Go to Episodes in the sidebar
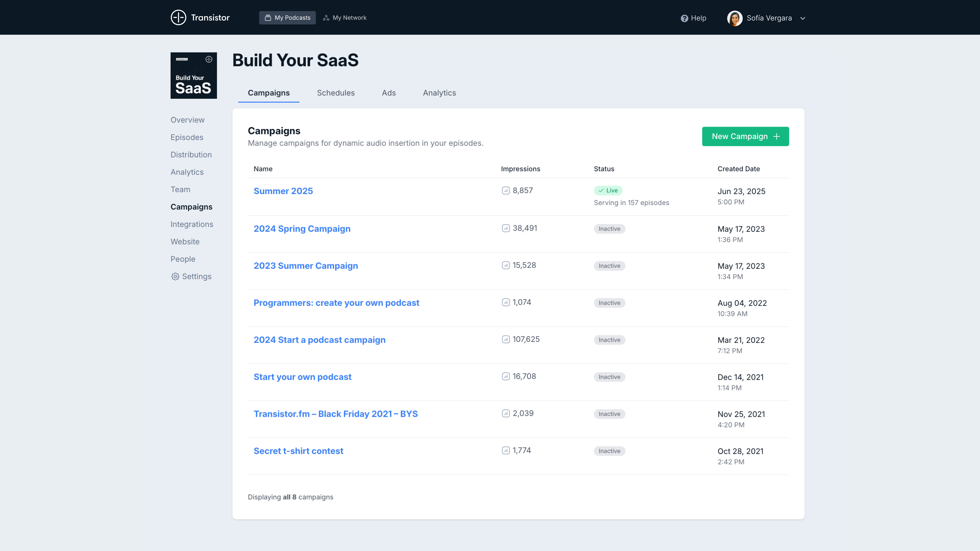Screen dimensions: 980x551 (186, 137)
